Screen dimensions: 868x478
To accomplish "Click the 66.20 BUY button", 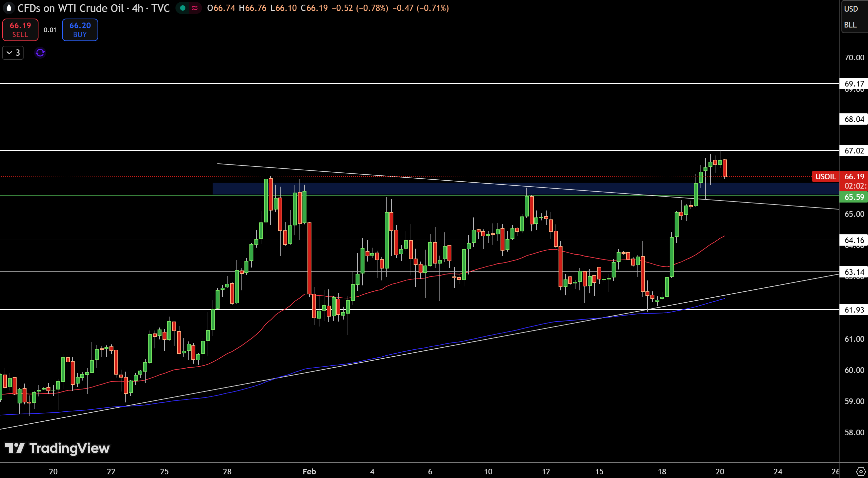I will click(80, 30).
